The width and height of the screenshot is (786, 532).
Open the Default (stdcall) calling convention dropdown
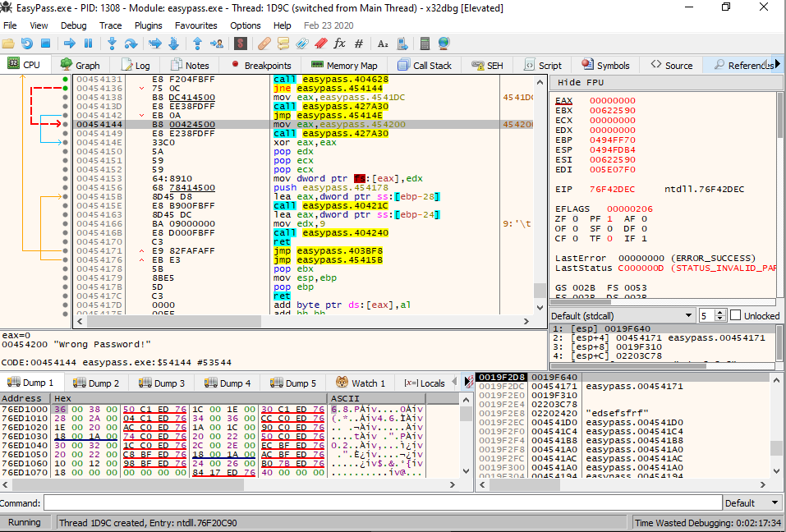tap(623, 315)
